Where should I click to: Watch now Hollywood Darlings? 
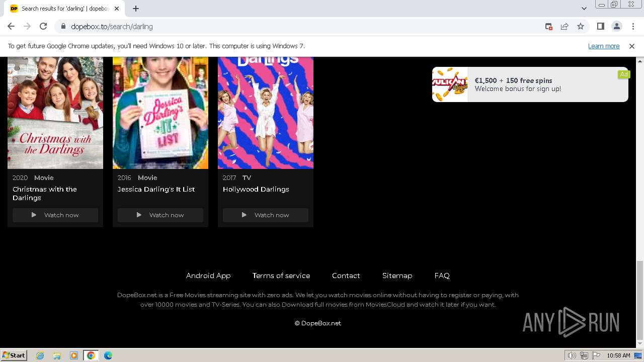point(266,215)
